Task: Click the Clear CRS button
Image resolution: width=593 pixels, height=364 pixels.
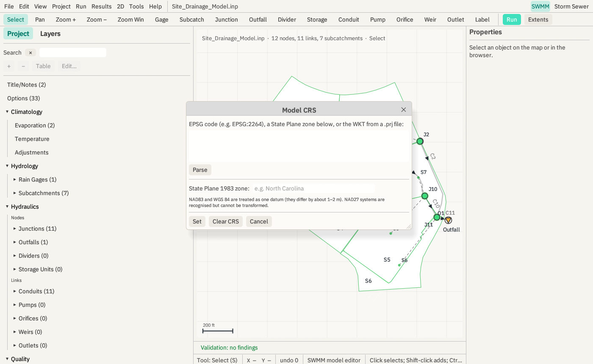Action: click(226, 221)
